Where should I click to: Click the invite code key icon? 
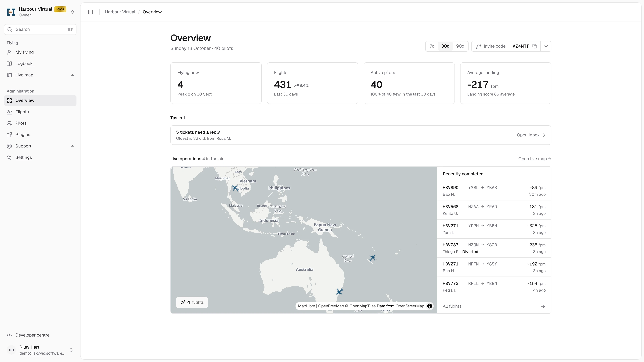(x=478, y=46)
